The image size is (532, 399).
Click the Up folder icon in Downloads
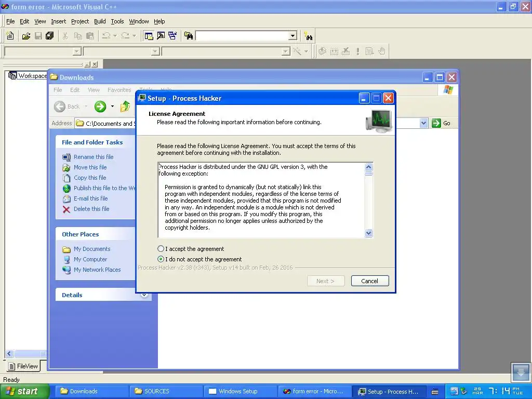tap(125, 107)
